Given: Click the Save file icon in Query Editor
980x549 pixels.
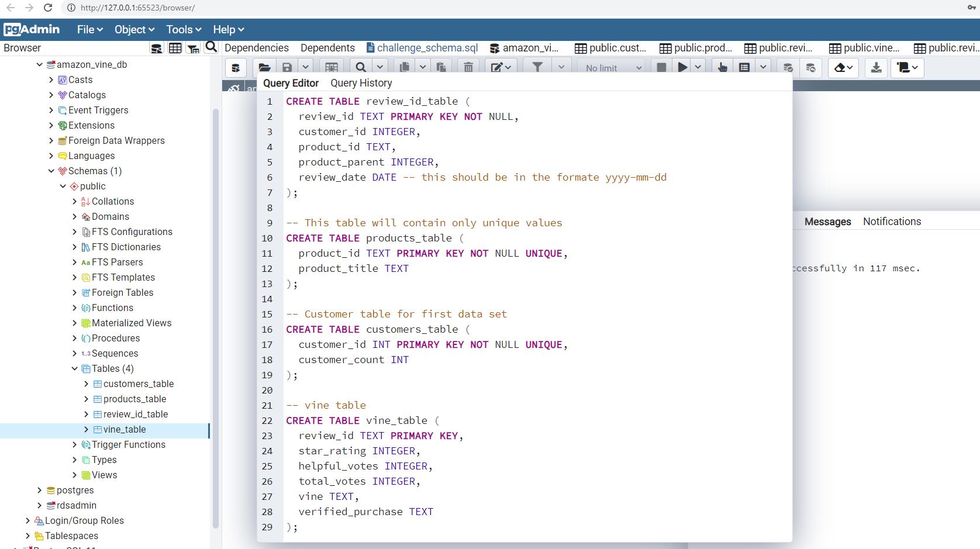Looking at the screenshot, I should tap(287, 67).
